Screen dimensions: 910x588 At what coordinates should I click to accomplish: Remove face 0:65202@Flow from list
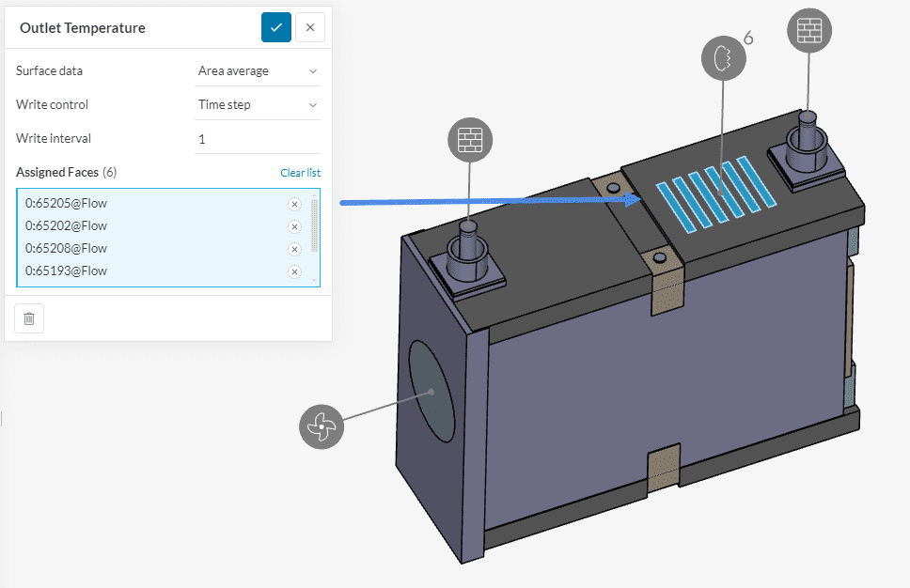tap(293, 226)
